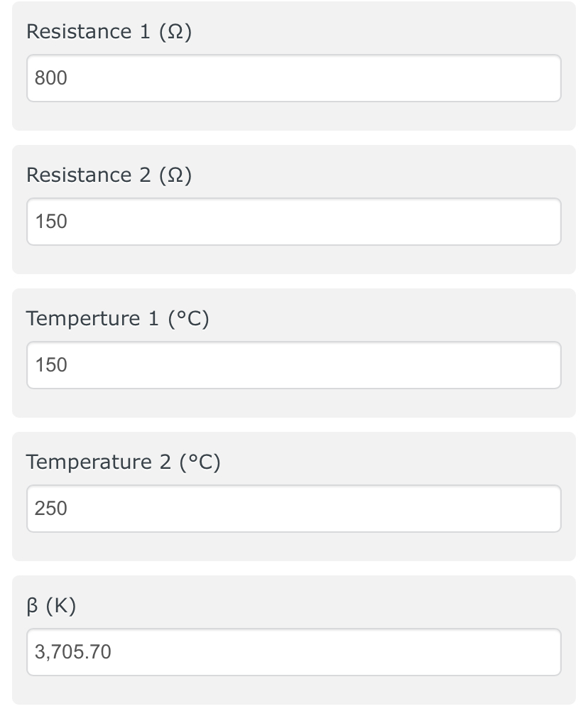Select the value 150 in Temperture 1
This screenshot has width=588, height=721.
[50, 365]
